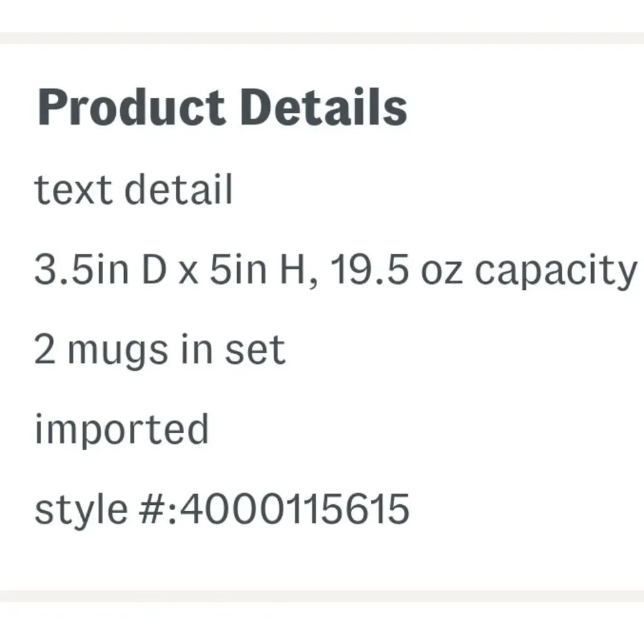Click the 'imported' line
Image resolution: width=644 pixels, height=644 pixels.
[x=122, y=430]
